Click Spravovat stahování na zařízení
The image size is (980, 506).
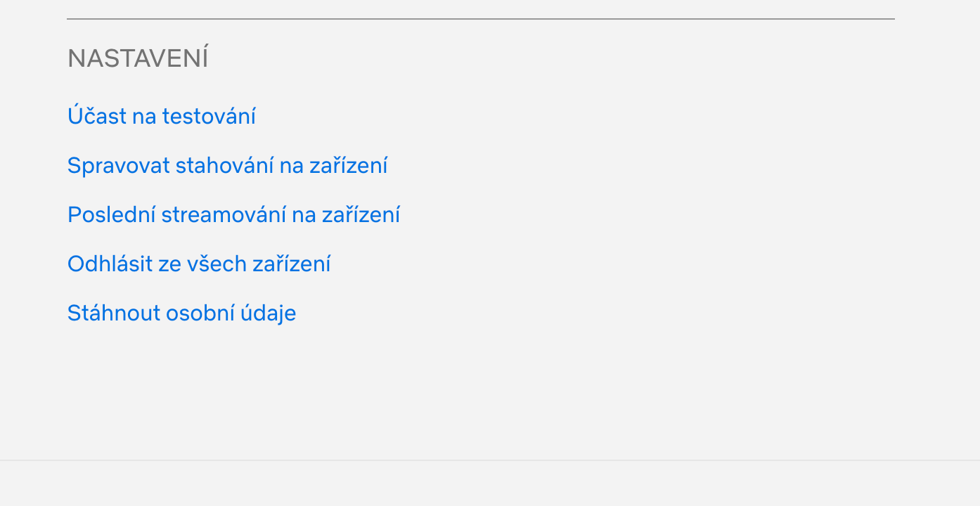pos(227,165)
